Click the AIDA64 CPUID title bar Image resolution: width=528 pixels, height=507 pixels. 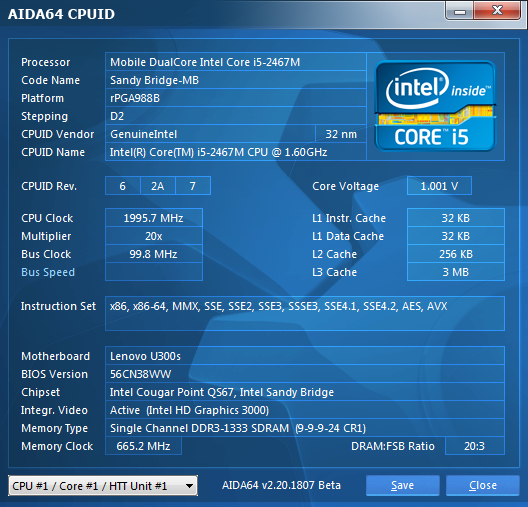222,13
